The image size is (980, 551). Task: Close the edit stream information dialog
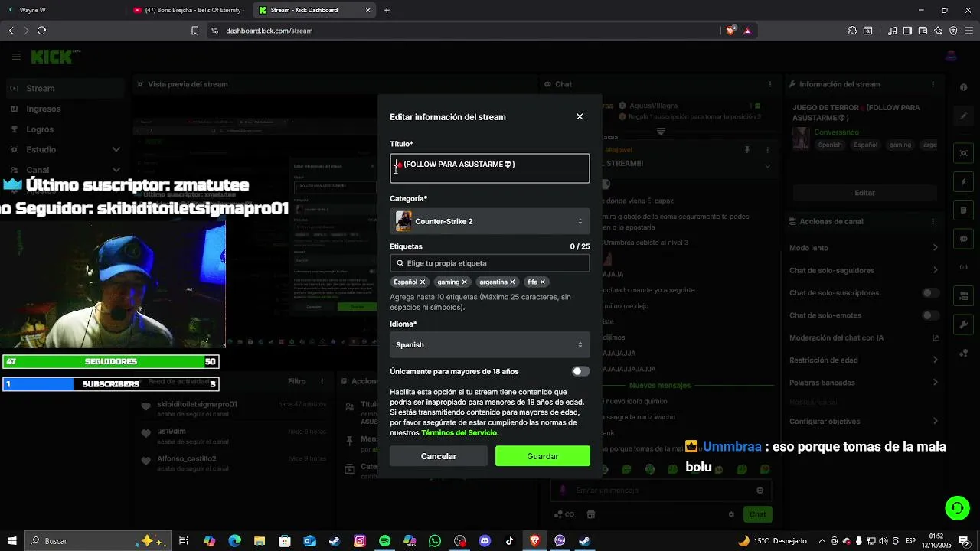(580, 116)
